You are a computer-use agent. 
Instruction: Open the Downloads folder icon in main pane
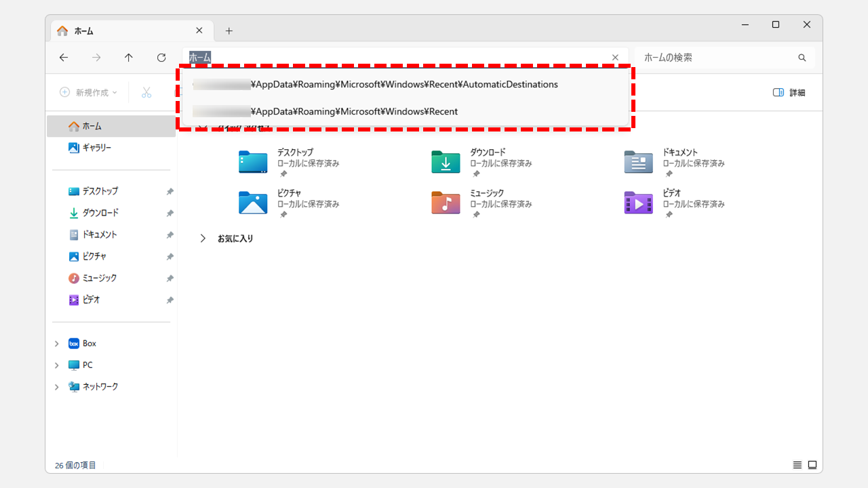point(446,162)
